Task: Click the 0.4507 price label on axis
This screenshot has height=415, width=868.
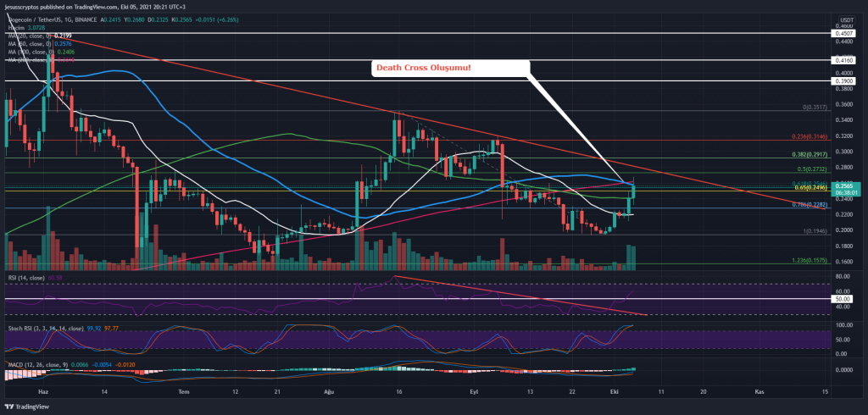Action: (x=844, y=35)
